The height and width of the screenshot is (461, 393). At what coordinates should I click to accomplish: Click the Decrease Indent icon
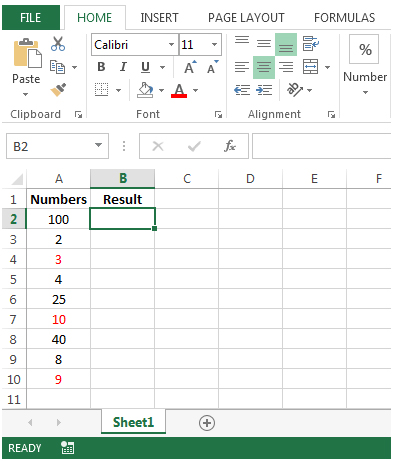242,90
